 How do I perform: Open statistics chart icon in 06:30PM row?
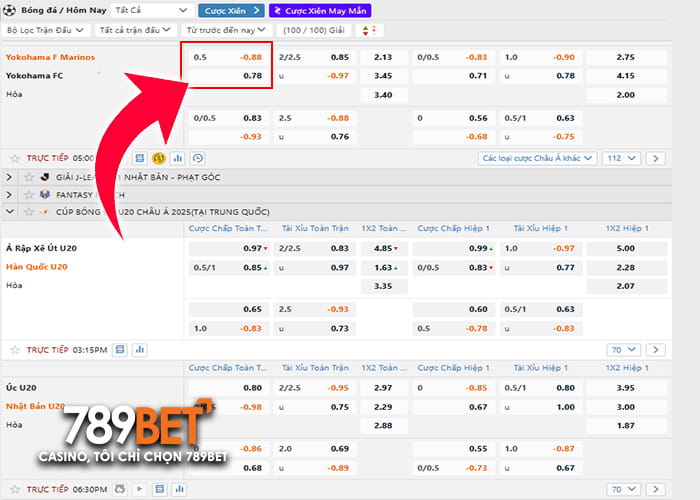(179, 489)
